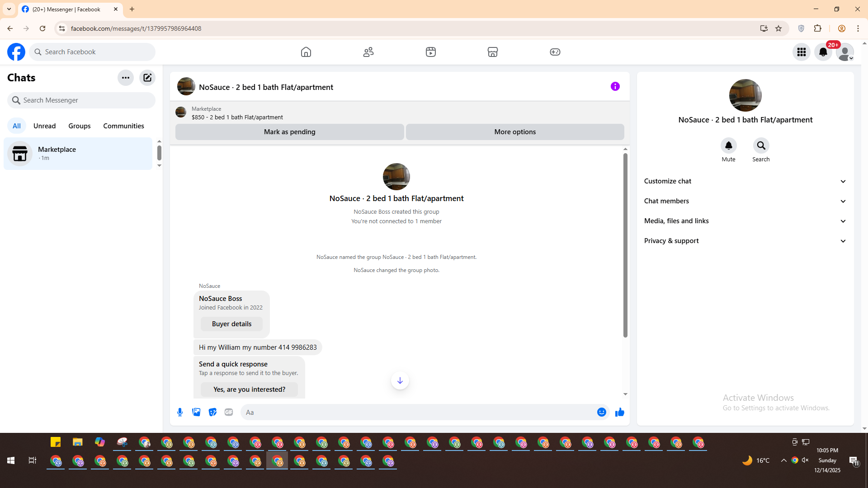Viewport: 868px width, 488px height.
Task: Attach a photo with the image icon
Action: pos(196,412)
